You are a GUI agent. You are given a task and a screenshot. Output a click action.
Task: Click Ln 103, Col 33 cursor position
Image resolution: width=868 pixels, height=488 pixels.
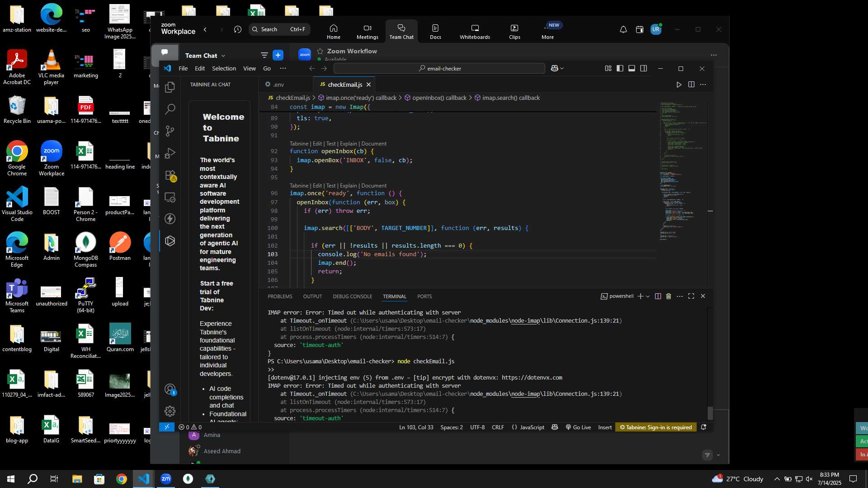coord(416,427)
